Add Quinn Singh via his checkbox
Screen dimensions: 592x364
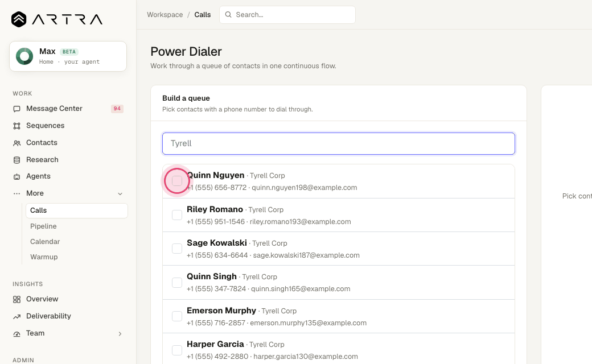(x=176, y=283)
